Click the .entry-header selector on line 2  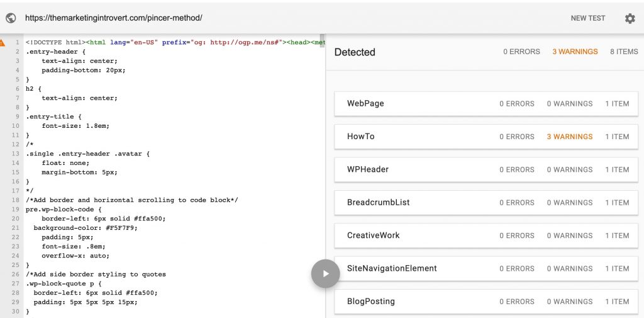pos(55,52)
